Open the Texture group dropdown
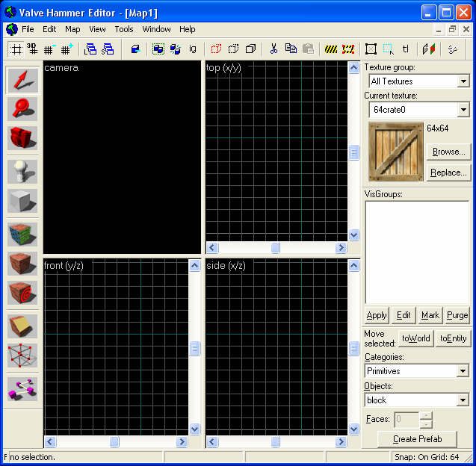The width and height of the screenshot is (476, 466). pyautogui.click(x=463, y=81)
